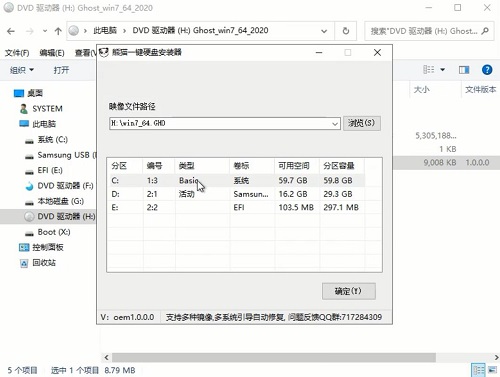Open 回收站 in navigation tree
The height and width of the screenshot is (377, 500).
click(x=44, y=263)
